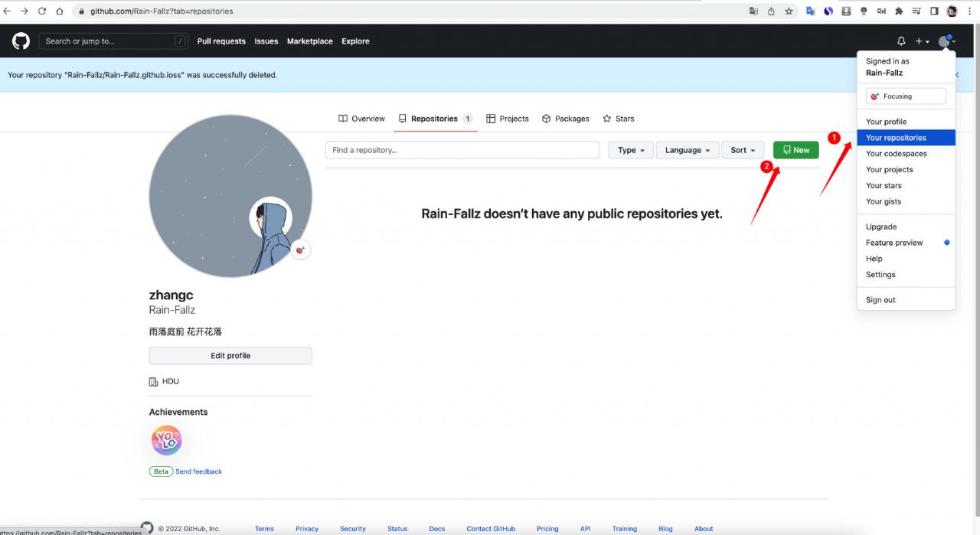This screenshot has width=980, height=535.
Task: Click the status emoji badge on avatar
Action: pos(301,250)
